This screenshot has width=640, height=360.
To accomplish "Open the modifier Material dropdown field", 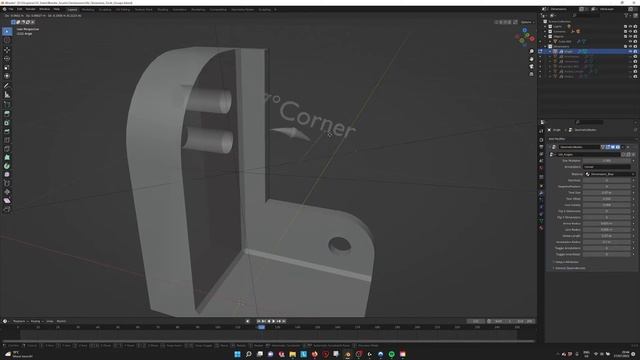I will [x=610, y=174].
